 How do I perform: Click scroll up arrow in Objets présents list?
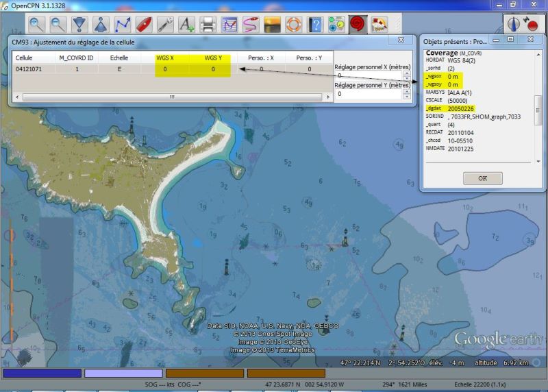[538, 55]
